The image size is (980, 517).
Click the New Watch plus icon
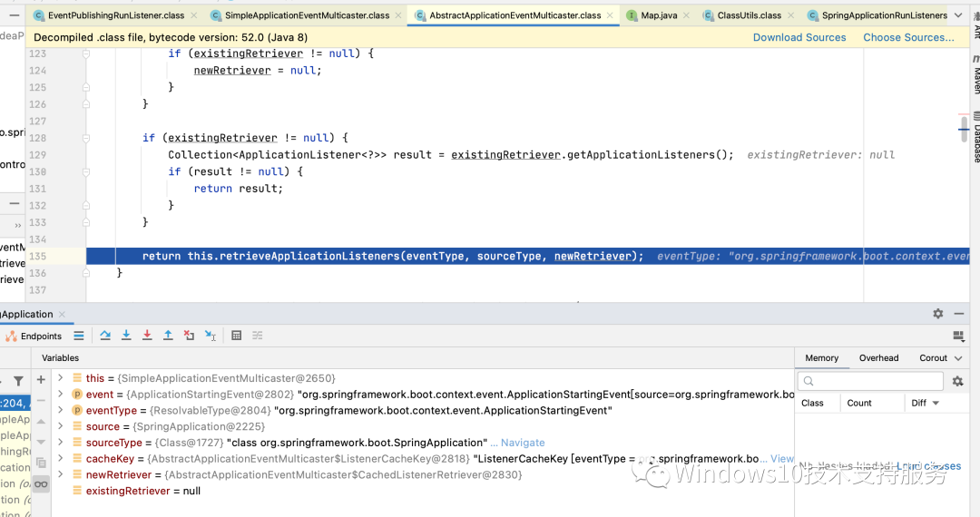coord(41,379)
